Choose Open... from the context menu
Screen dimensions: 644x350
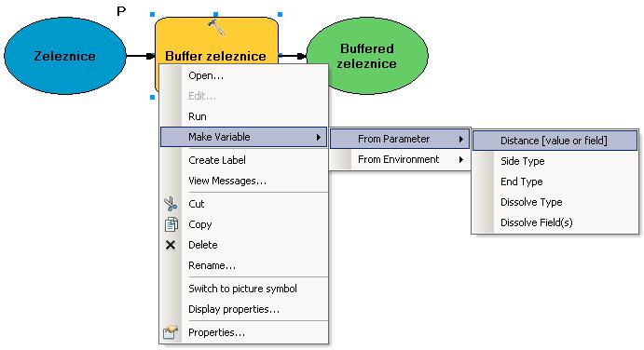tap(244, 75)
